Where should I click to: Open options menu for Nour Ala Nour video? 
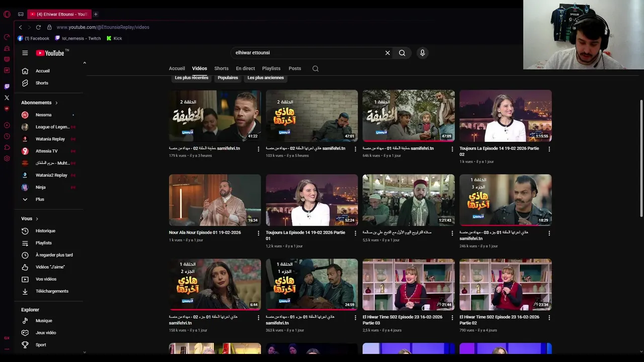tap(259, 233)
